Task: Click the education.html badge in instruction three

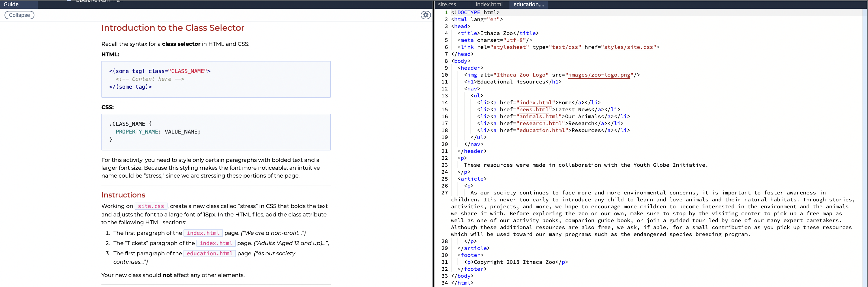Action: [x=209, y=253]
